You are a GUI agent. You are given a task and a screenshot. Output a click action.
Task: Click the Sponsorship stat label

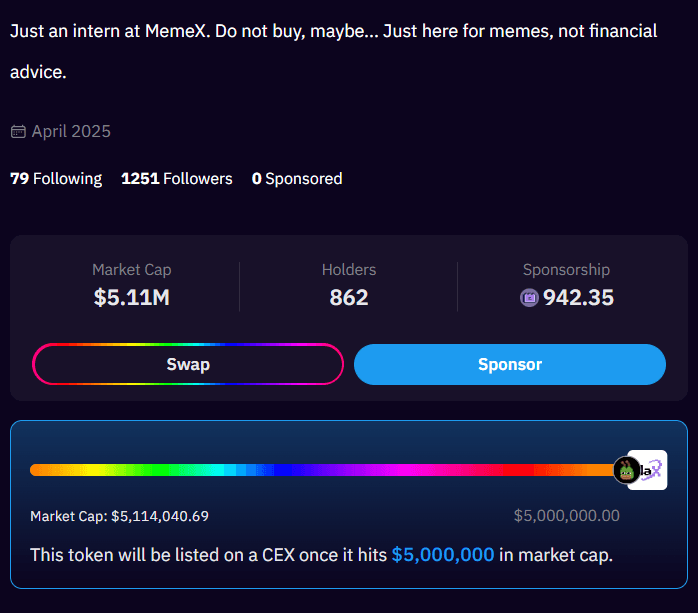(x=566, y=269)
